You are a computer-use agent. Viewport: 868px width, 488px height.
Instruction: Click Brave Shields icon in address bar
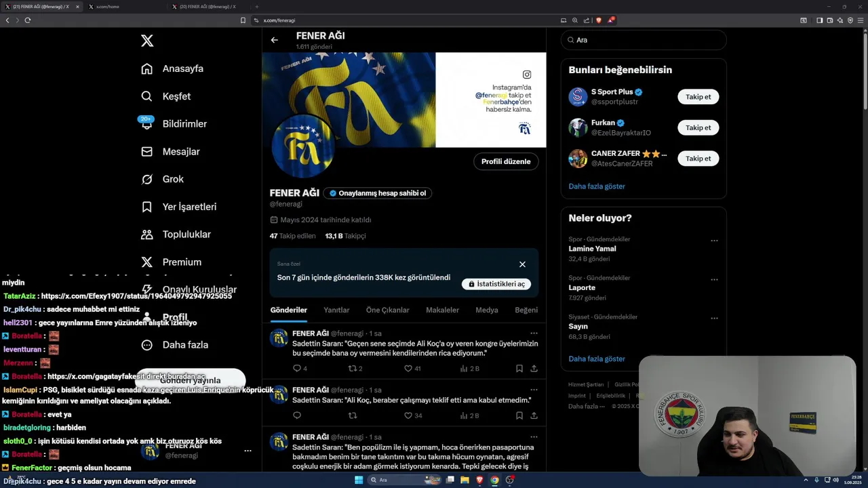(598, 20)
